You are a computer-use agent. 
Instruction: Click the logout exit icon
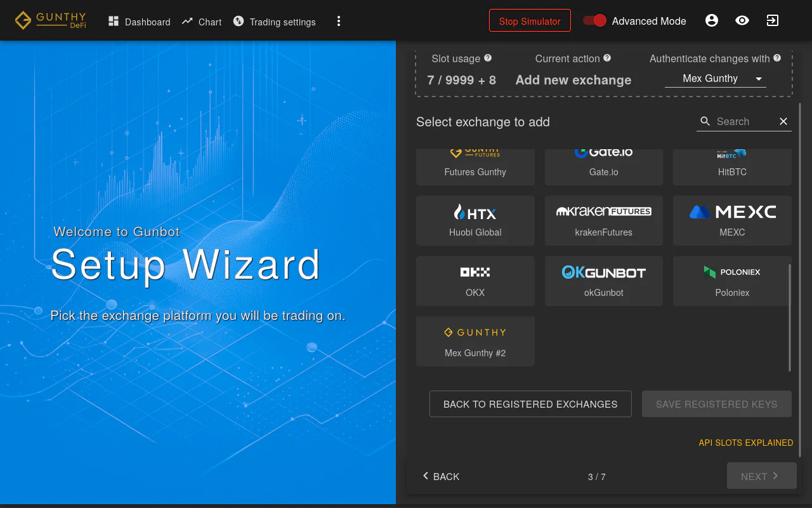pos(773,20)
